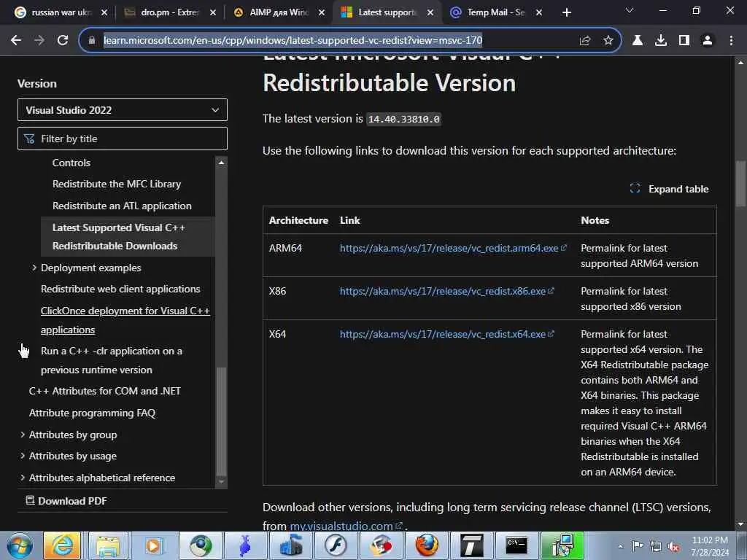Open Redistribute the MFC Library
The image size is (747, 560).
117,184
